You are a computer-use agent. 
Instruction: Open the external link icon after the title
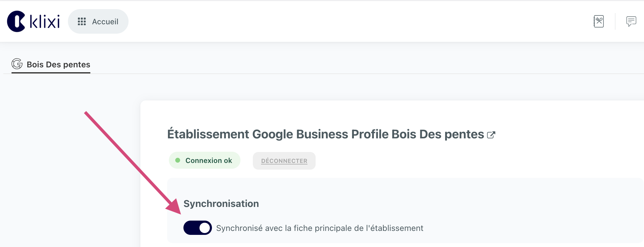pyautogui.click(x=491, y=135)
